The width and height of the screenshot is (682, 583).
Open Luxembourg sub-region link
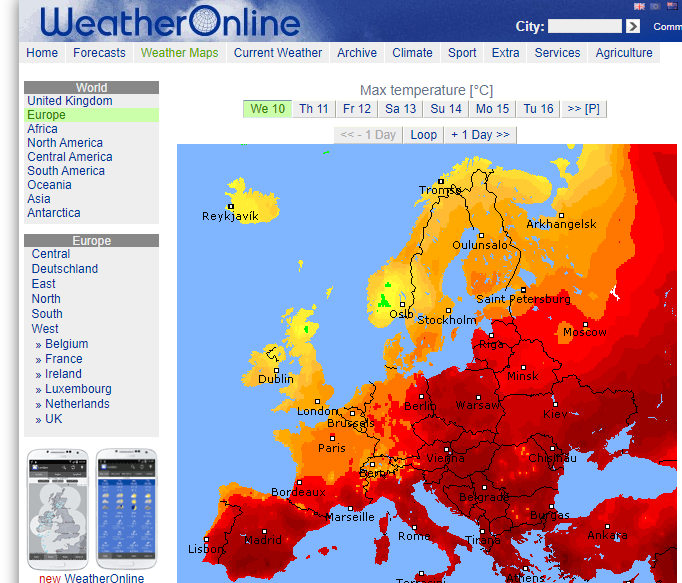[x=78, y=389]
